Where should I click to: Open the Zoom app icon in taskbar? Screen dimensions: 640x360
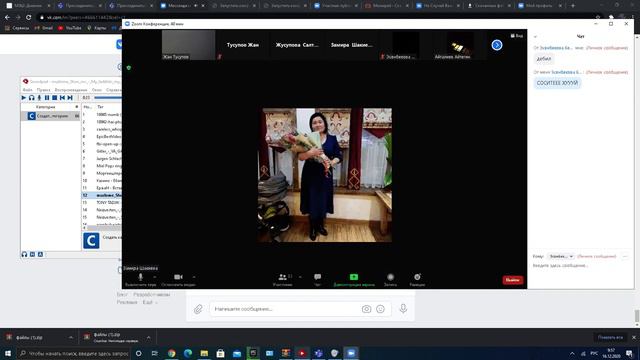click(351, 353)
